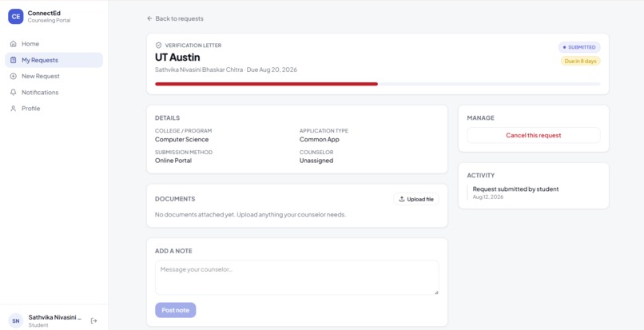Click Sathvika Nivasini Bhaskar Chitra due line

(226, 70)
